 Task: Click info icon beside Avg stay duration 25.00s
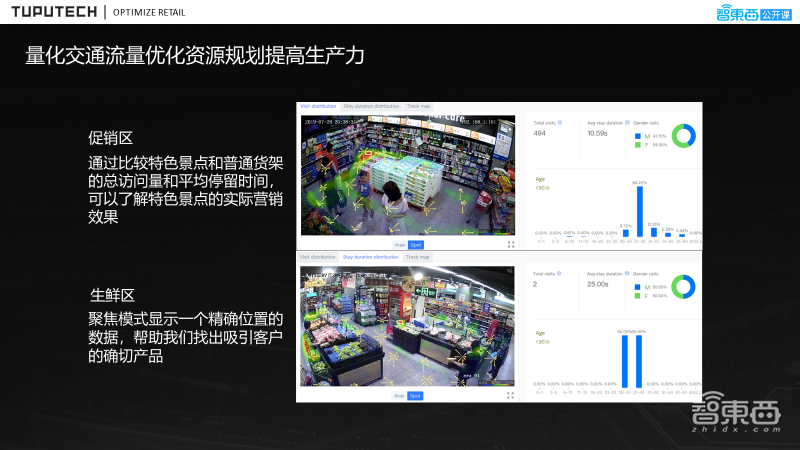tap(627, 273)
